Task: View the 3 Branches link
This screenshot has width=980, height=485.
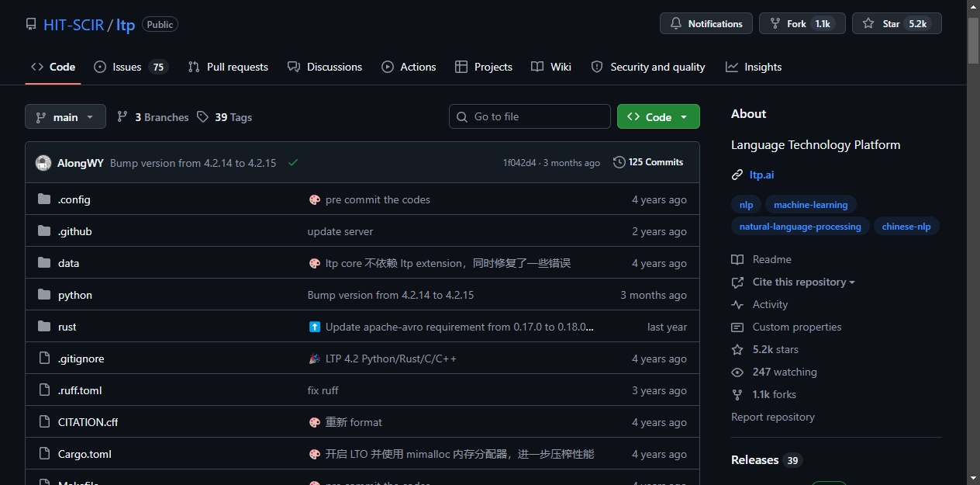Action: [153, 117]
